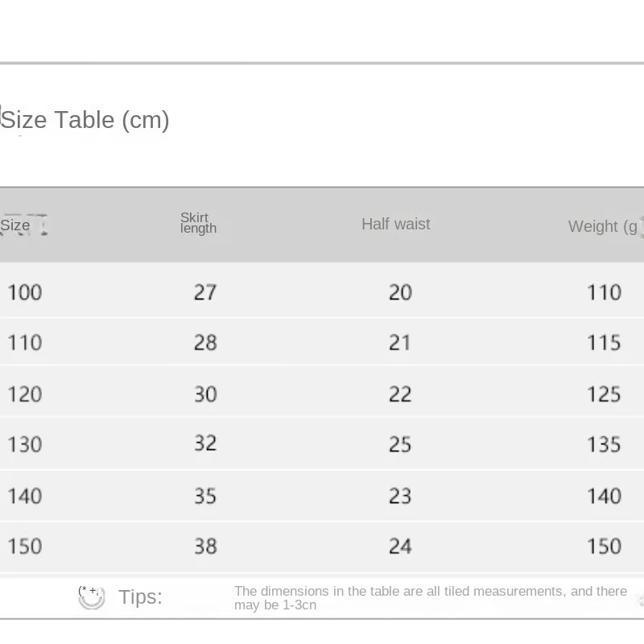
Task: Click the Skirt length column header
Action: click(198, 223)
